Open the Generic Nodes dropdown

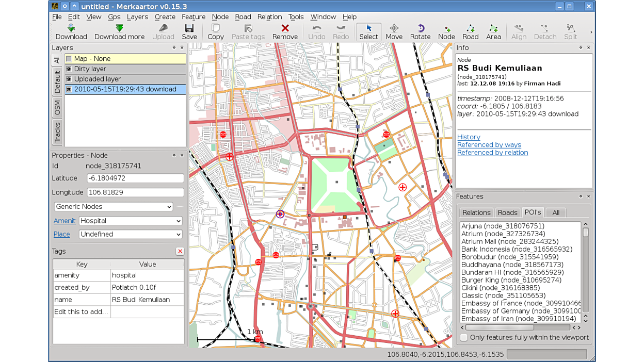(114, 207)
